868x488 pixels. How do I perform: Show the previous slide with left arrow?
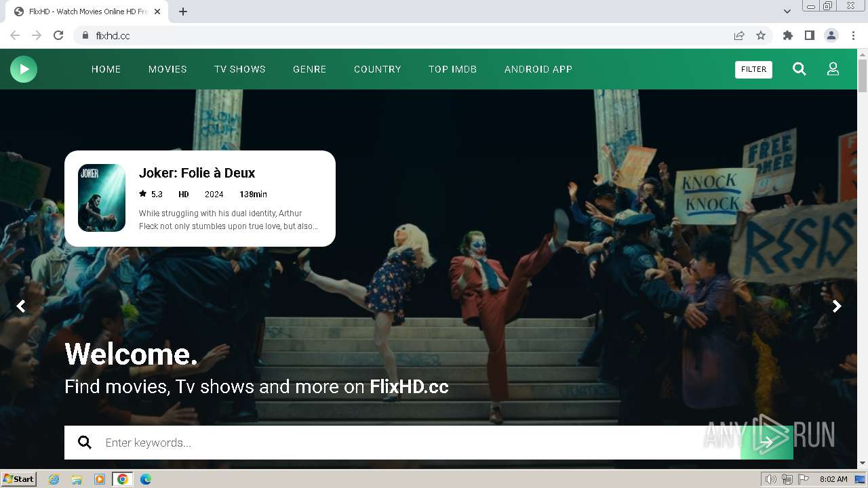pos(21,306)
